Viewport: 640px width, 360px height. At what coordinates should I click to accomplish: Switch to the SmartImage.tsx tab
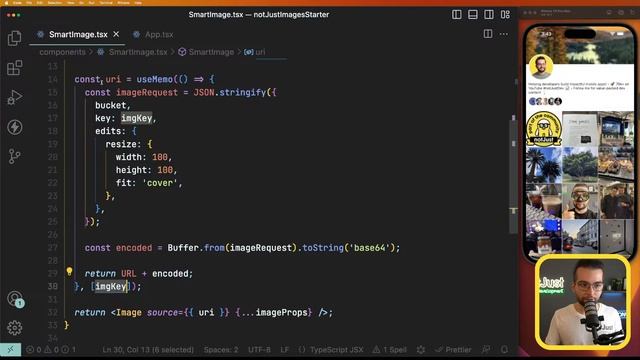click(78, 35)
